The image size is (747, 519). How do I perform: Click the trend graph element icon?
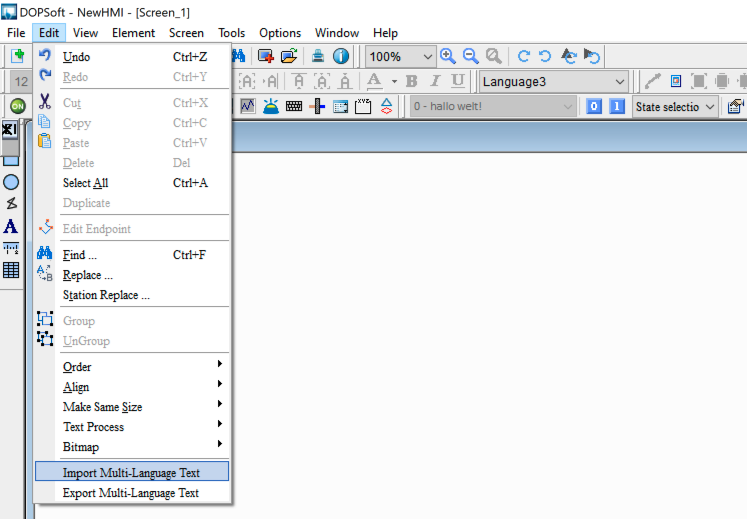pyautogui.click(x=248, y=106)
